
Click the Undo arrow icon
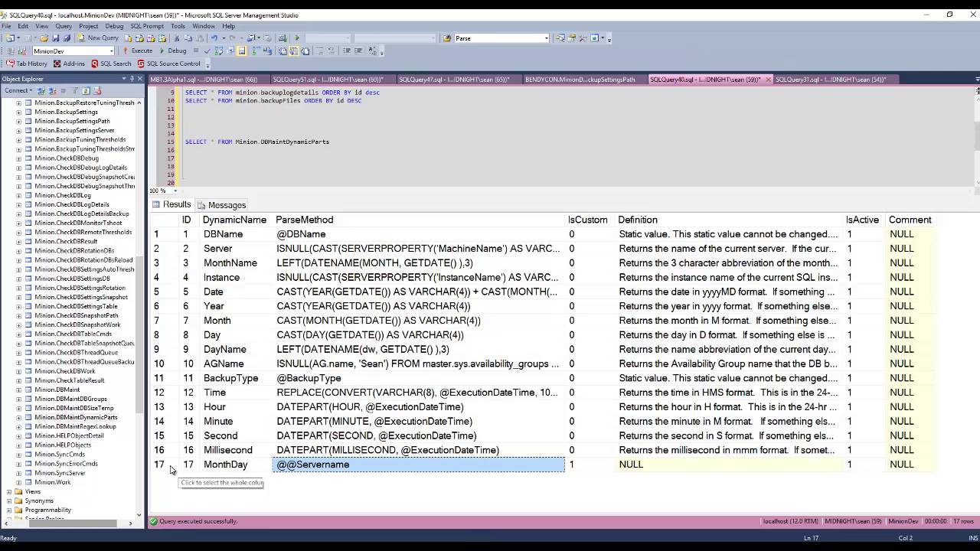pyautogui.click(x=214, y=38)
